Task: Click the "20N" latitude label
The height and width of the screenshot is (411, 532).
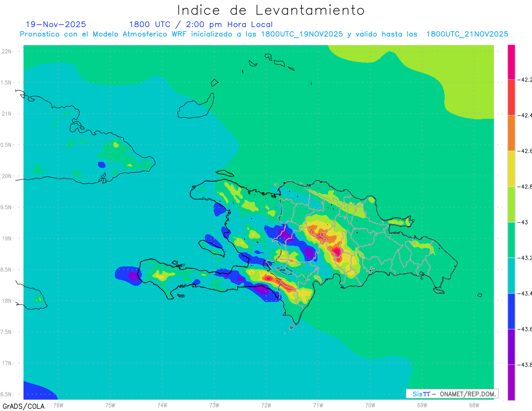Action: pyautogui.click(x=7, y=176)
